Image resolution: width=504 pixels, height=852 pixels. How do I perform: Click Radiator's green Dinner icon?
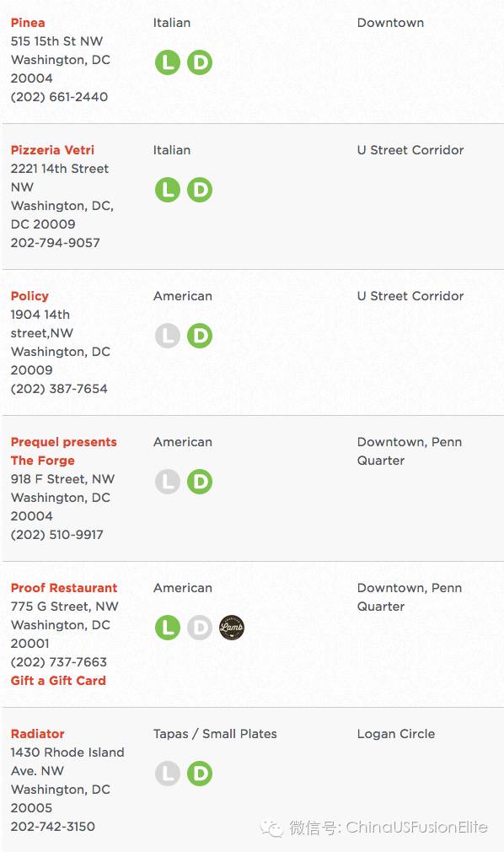pos(200,774)
